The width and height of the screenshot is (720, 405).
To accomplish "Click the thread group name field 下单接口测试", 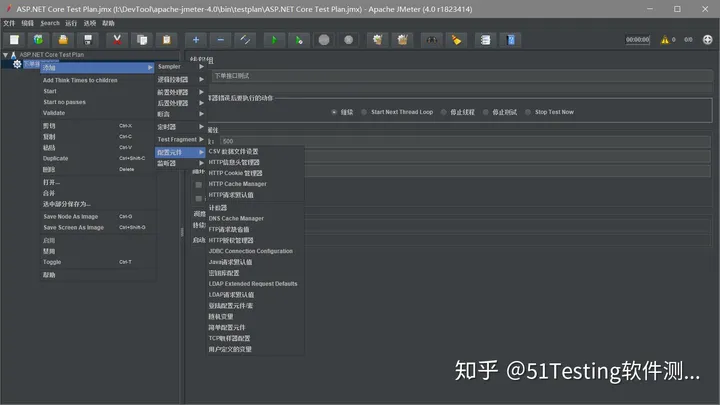I will [461, 76].
